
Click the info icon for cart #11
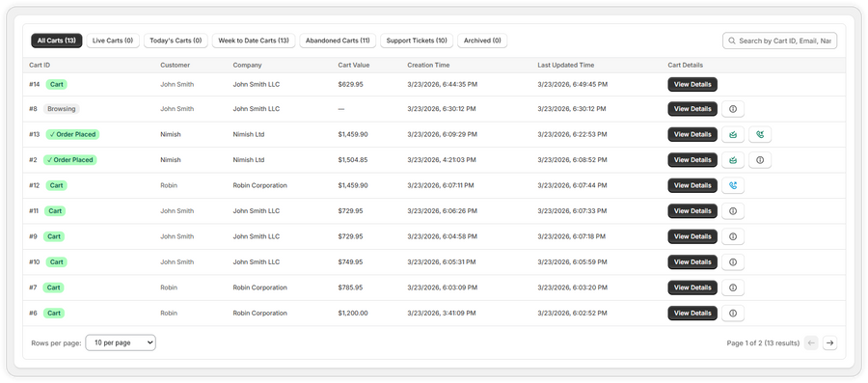[x=733, y=211]
